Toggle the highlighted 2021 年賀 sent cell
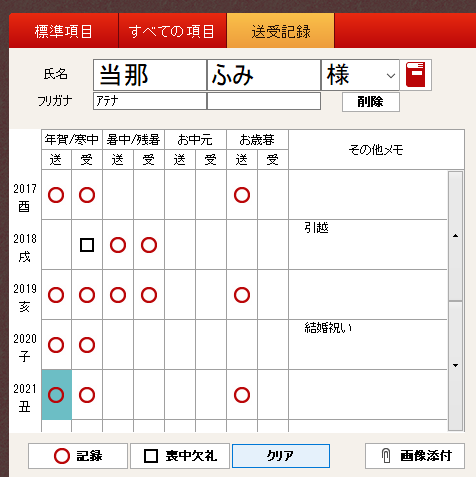This screenshot has height=477, width=476. click(x=56, y=395)
